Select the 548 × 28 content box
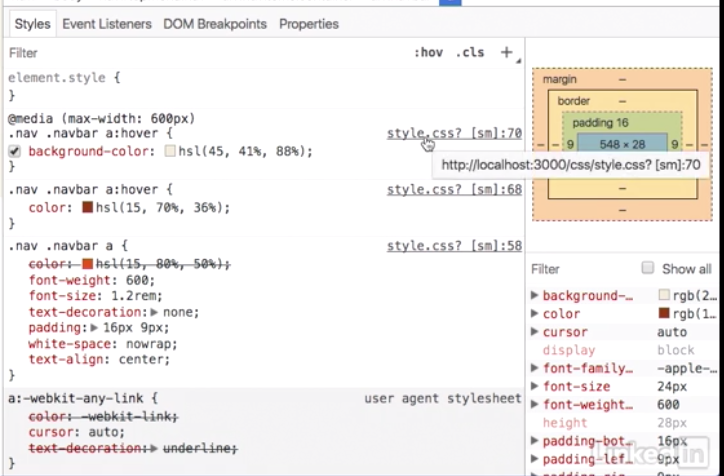Screen dimensions: 724x476 tap(622, 145)
